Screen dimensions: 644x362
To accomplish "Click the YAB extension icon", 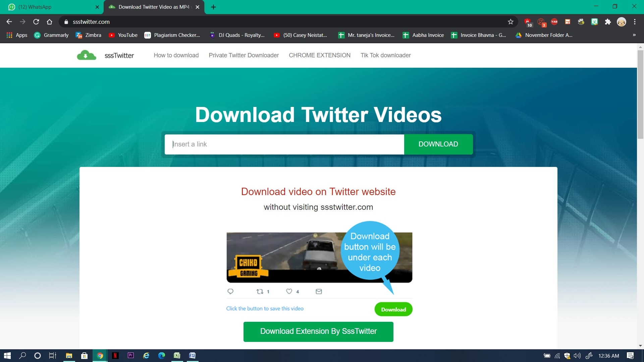I will (x=554, y=22).
